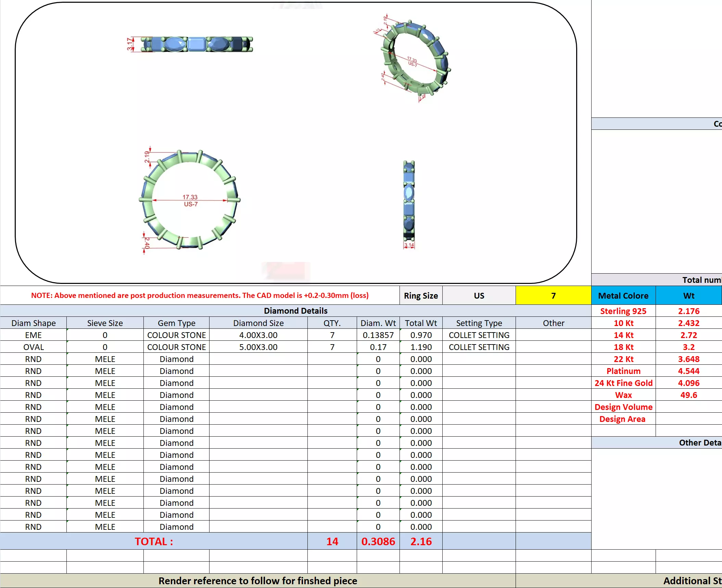Screen dimensions: 722x588
Task: Select the Platinum weight value 4.544
Action: click(x=688, y=371)
